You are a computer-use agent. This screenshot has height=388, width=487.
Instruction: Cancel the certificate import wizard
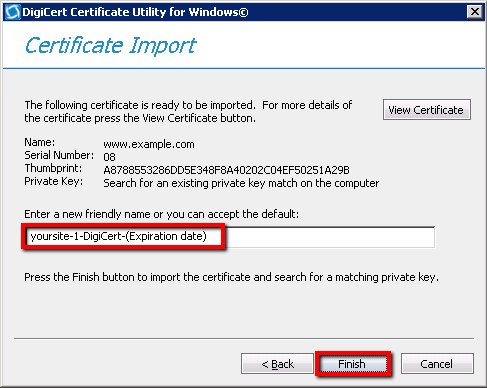(437, 364)
